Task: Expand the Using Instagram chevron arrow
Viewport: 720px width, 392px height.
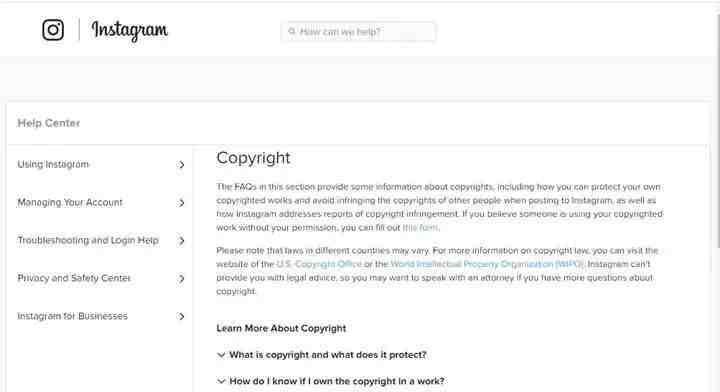Action: tap(181, 165)
